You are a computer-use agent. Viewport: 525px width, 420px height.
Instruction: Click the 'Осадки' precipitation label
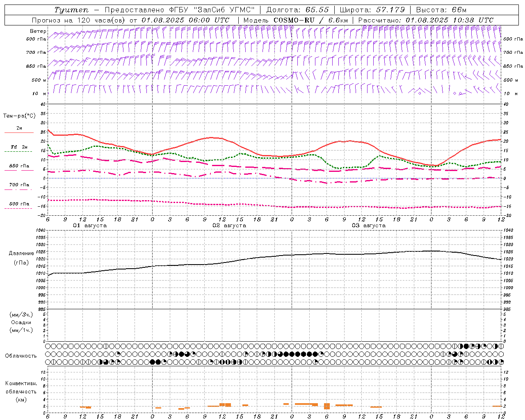click(21, 322)
